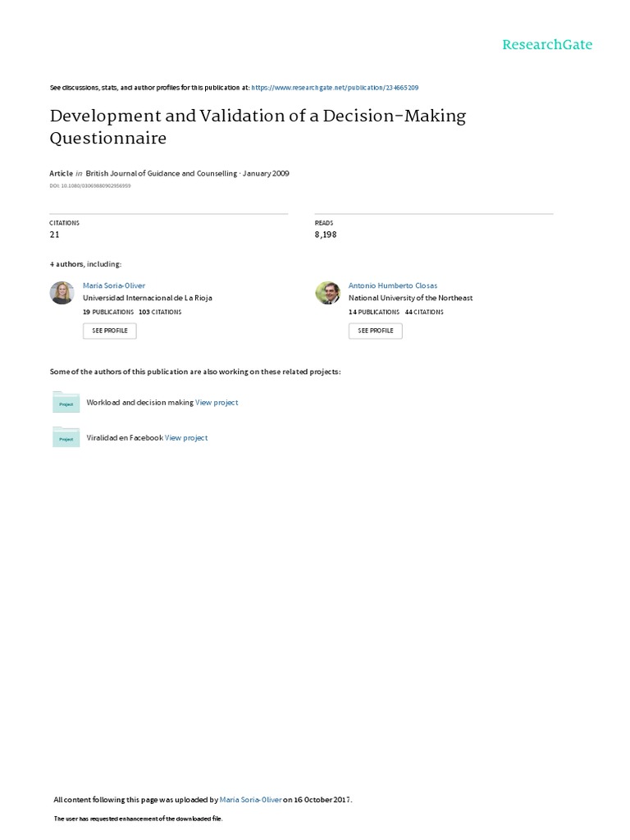The height and width of the screenshot is (840, 630).
Task: Click the citations count of 21
Action: pyautogui.click(x=55, y=235)
